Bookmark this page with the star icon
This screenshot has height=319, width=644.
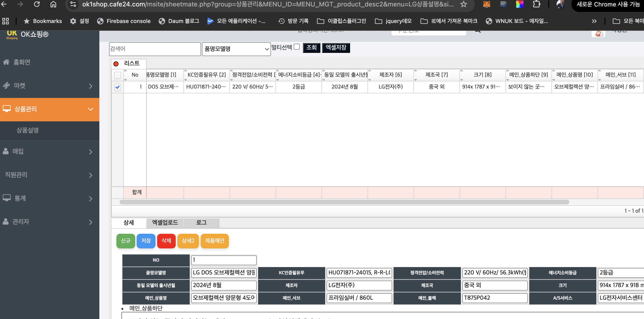[x=463, y=4]
